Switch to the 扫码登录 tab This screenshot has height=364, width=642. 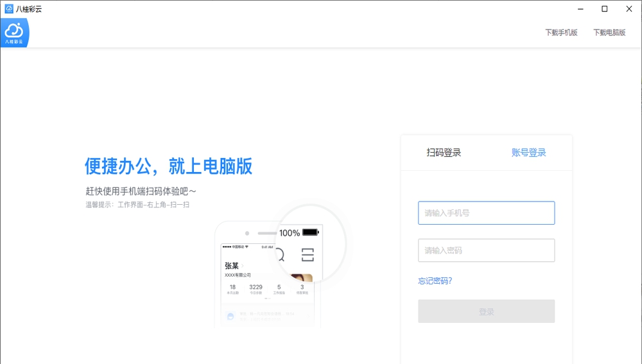pyautogui.click(x=444, y=153)
